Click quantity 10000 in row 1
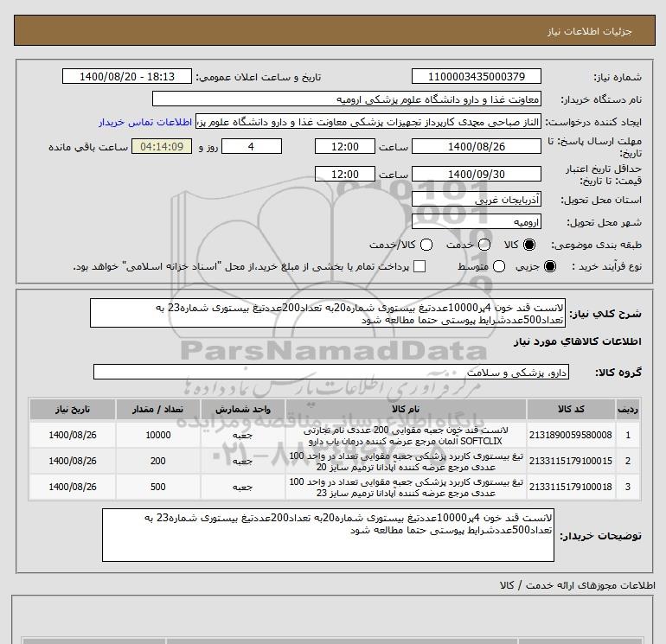This screenshot has width=666, height=644. 158,435
